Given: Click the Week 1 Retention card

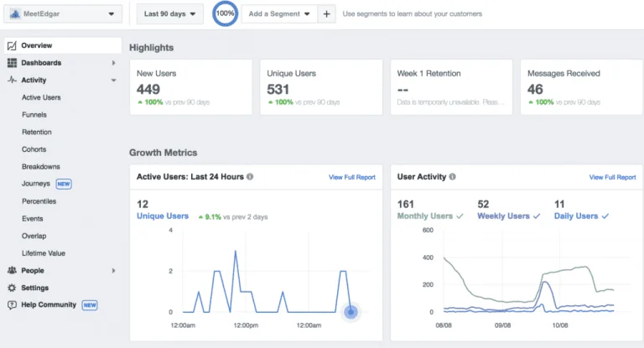Looking at the screenshot, I should pos(451,87).
